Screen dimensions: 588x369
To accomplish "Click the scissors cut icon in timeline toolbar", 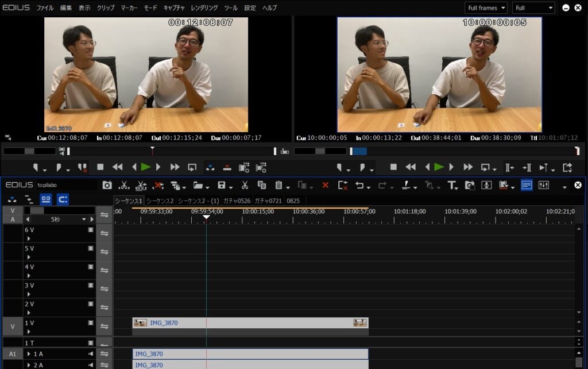I will pyautogui.click(x=245, y=185).
